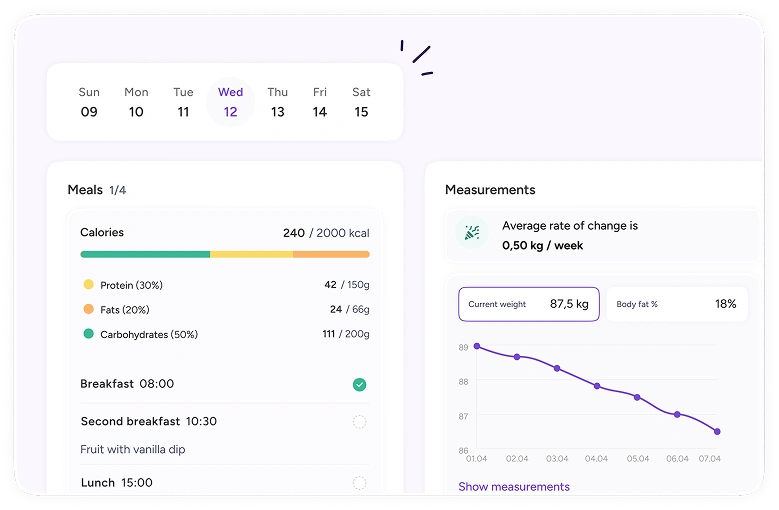Select the Current weight 87,5 kg card
Screen dimensions: 779x510
(x=529, y=304)
